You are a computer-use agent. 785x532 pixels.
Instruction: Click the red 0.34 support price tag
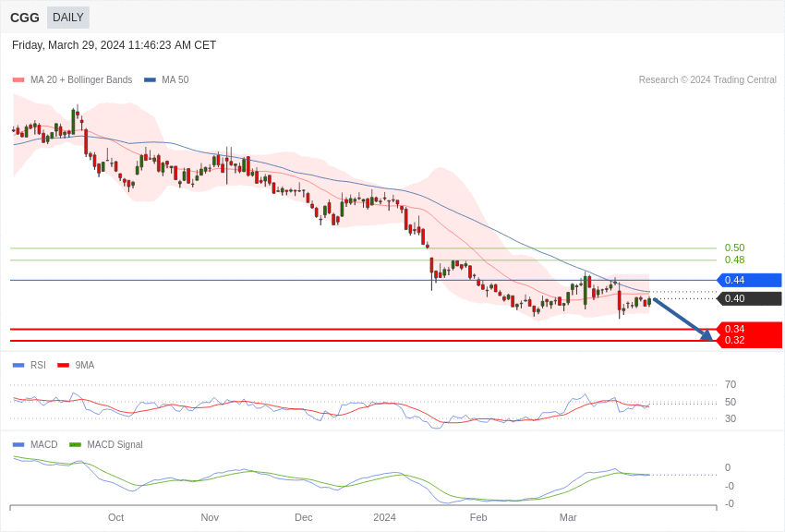[749, 329]
